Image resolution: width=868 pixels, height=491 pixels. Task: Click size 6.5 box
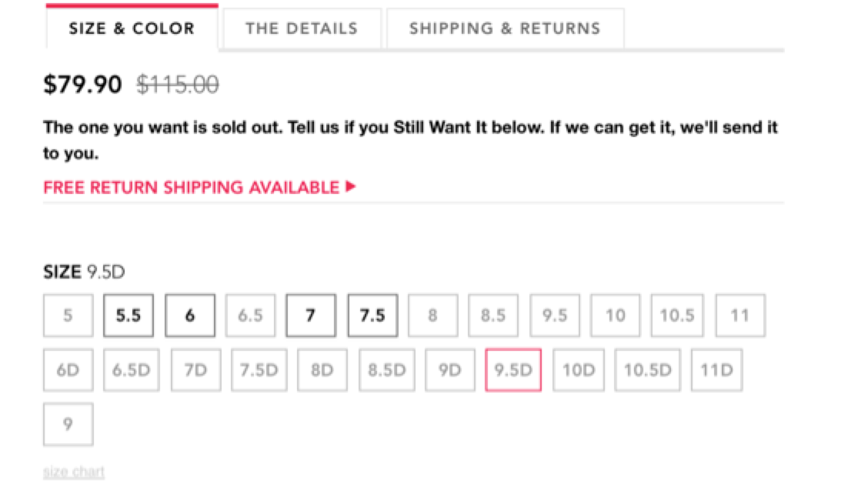(x=250, y=316)
